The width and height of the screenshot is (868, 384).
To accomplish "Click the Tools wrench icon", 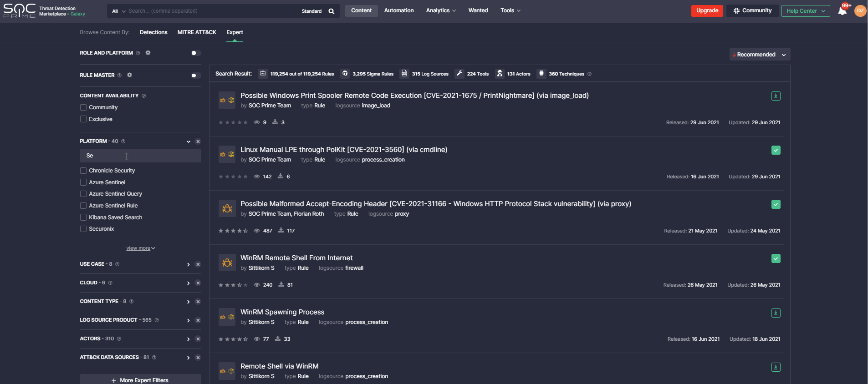I will (460, 74).
